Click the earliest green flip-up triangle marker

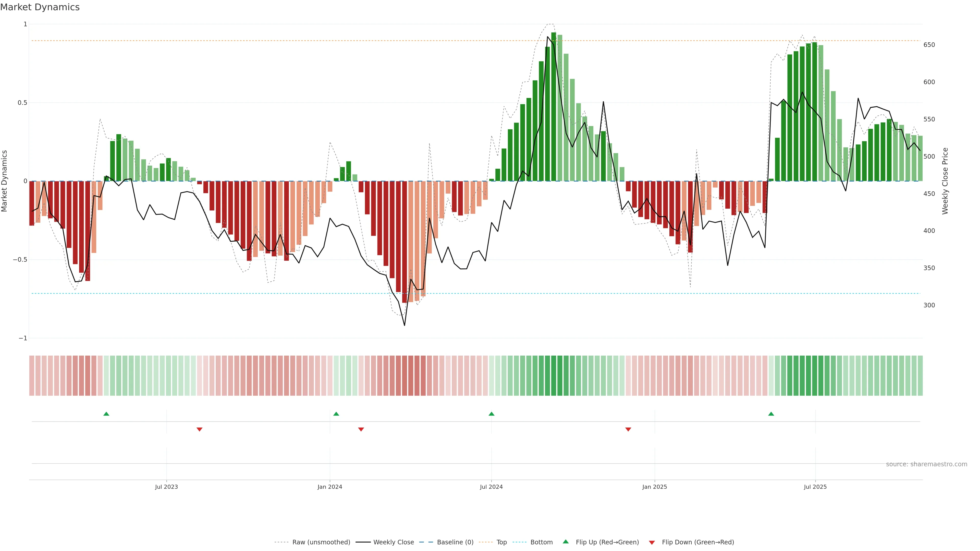[106, 414]
